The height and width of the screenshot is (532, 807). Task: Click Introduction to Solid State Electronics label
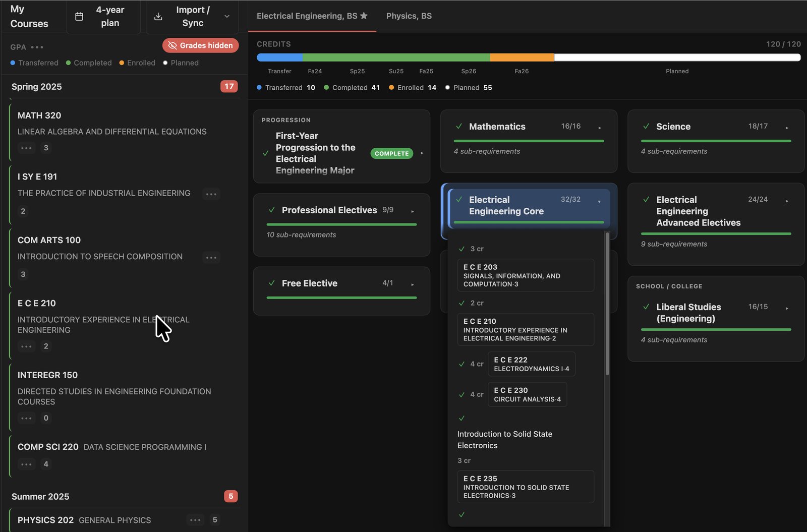[x=505, y=440]
